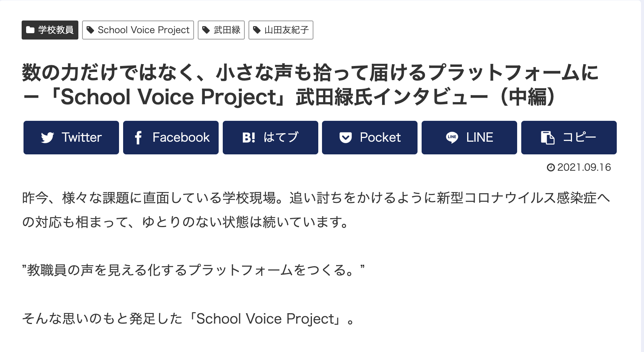644x352 pixels.
Task: Click the B! Hatena bookmark icon
Action: pyautogui.click(x=248, y=137)
